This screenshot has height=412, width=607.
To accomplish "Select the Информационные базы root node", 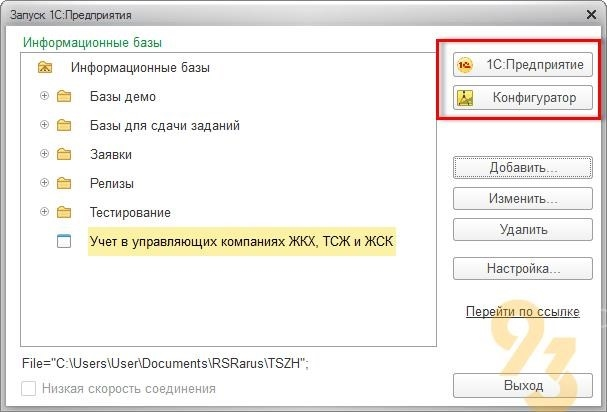I will 140,67.
